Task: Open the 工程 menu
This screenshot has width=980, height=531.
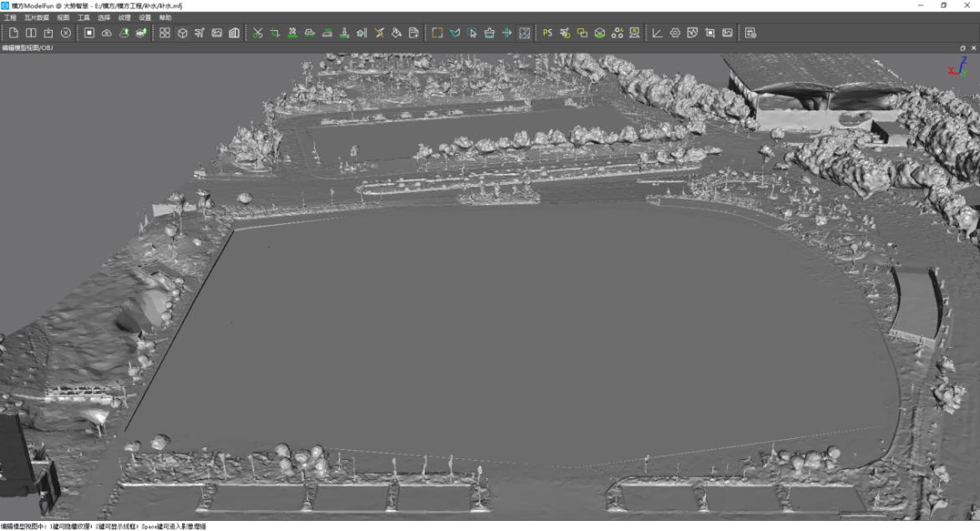Action: pyautogui.click(x=10, y=18)
